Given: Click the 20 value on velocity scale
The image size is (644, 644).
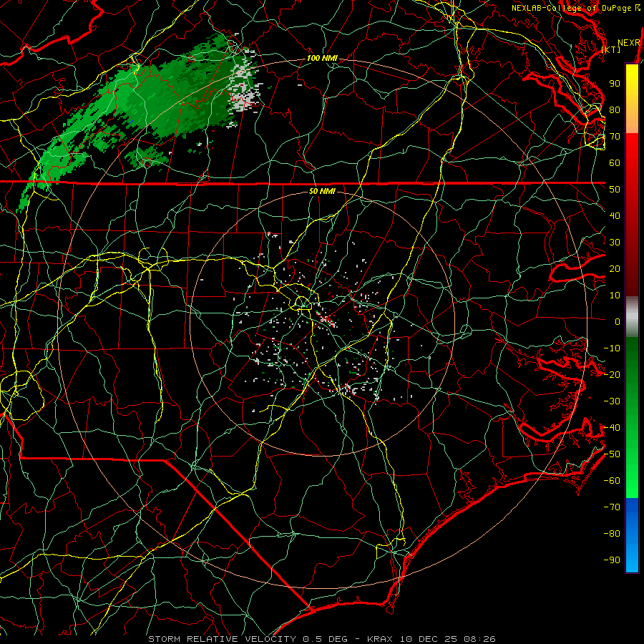Looking at the screenshot, I should [x=615, y=269].
